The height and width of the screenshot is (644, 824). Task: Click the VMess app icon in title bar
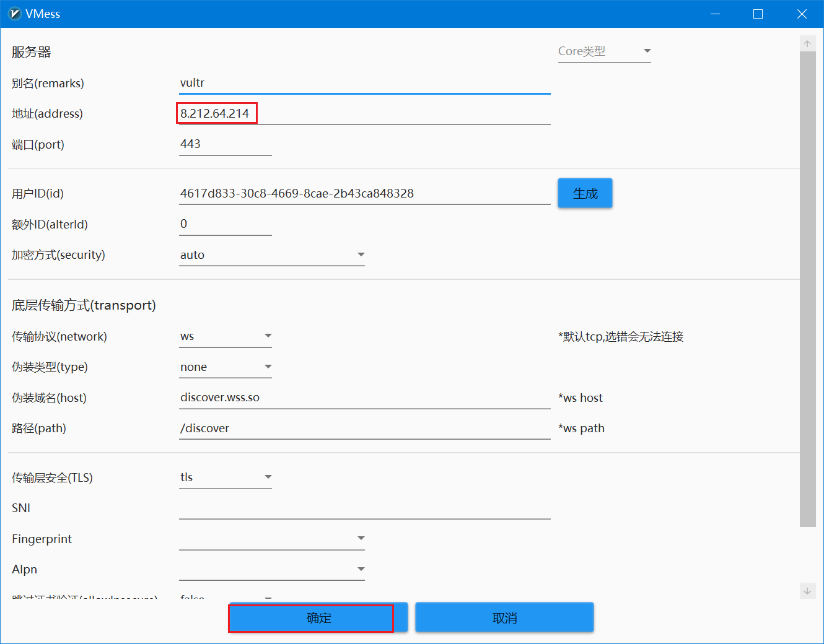tap(15, 14)
